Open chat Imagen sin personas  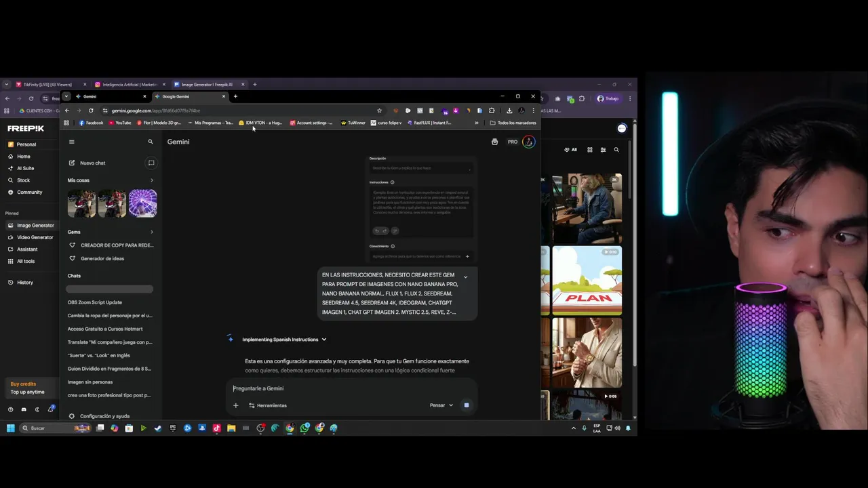[90, 382]
